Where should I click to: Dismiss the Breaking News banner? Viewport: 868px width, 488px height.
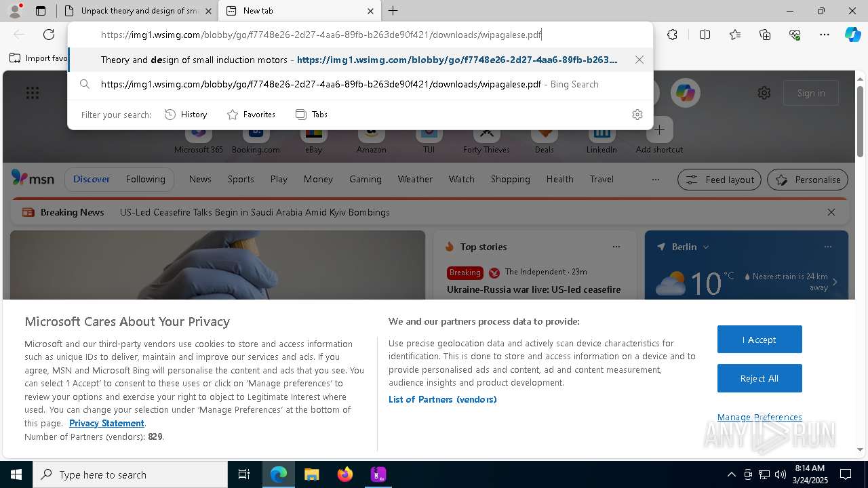coord(831,212)
